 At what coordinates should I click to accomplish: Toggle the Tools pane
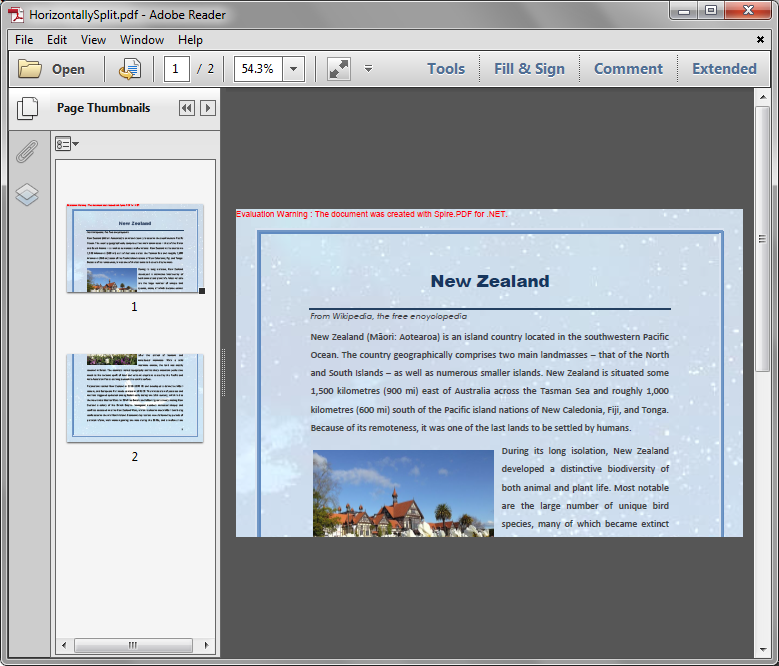pyautogui.click(x=445, y=69)
